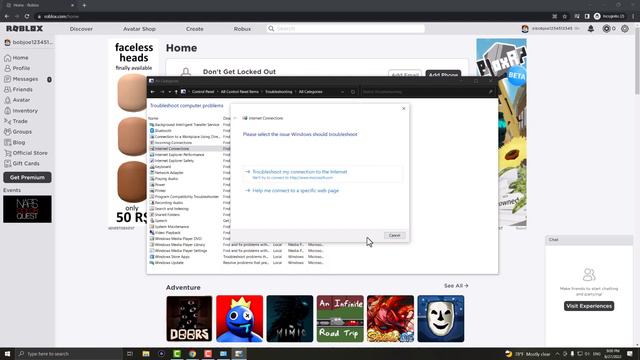Screen dimensions: 640x360
Task: Open the Discover tab
Action: (81, 29)
